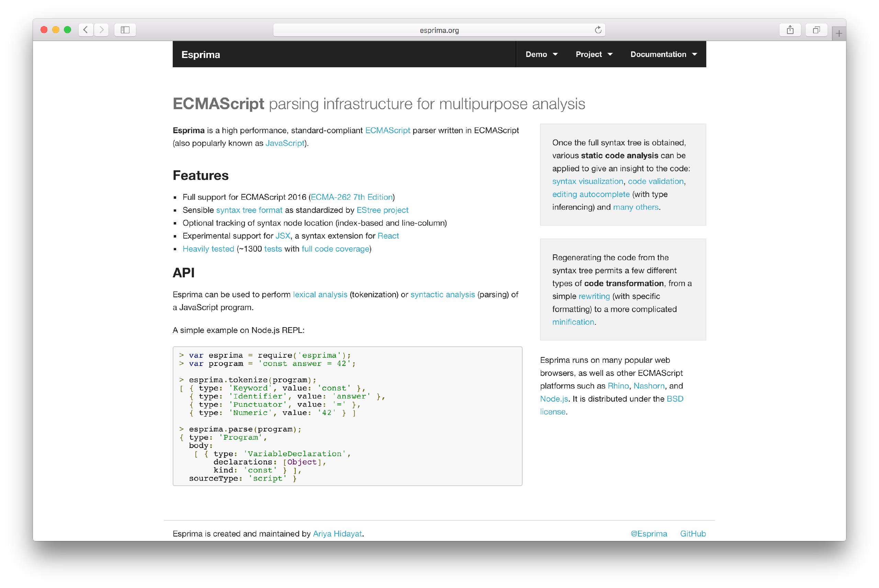The width and height of the screenshot is (879, 588).
Task: Click the Features heading
Action: 201,175
